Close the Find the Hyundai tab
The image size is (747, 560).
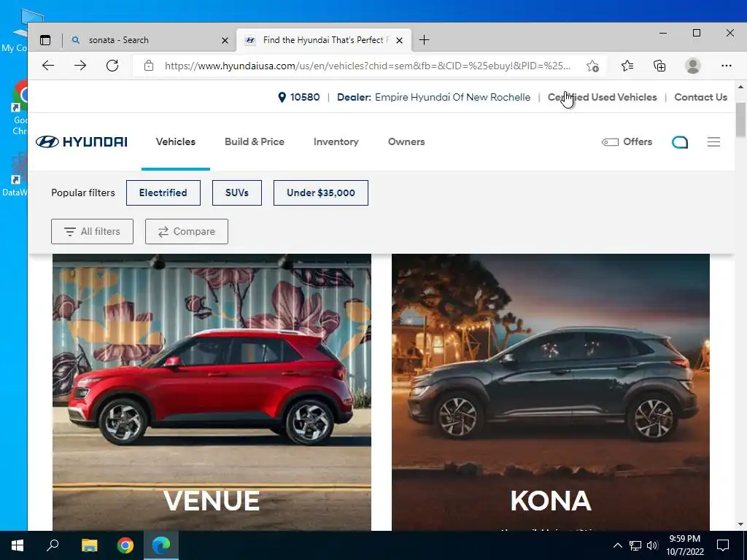[399, 41]
